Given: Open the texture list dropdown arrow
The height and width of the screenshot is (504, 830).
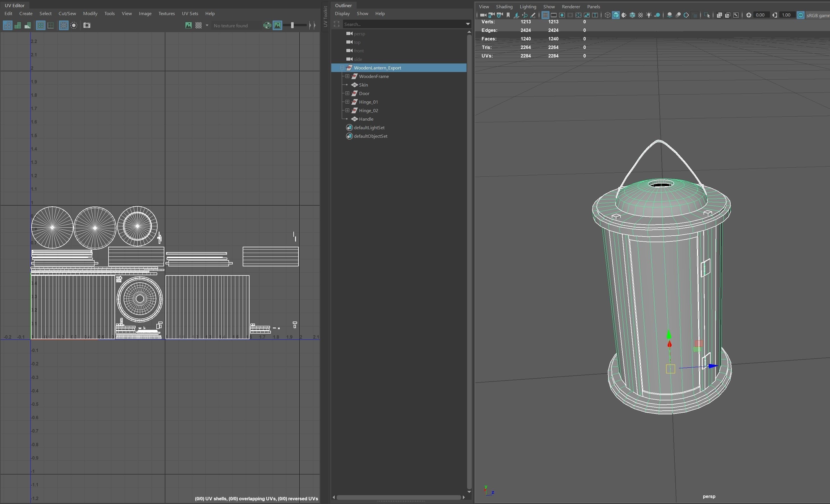Looking at the screenshot, I should pyautogui.click(x=207, y=25).
